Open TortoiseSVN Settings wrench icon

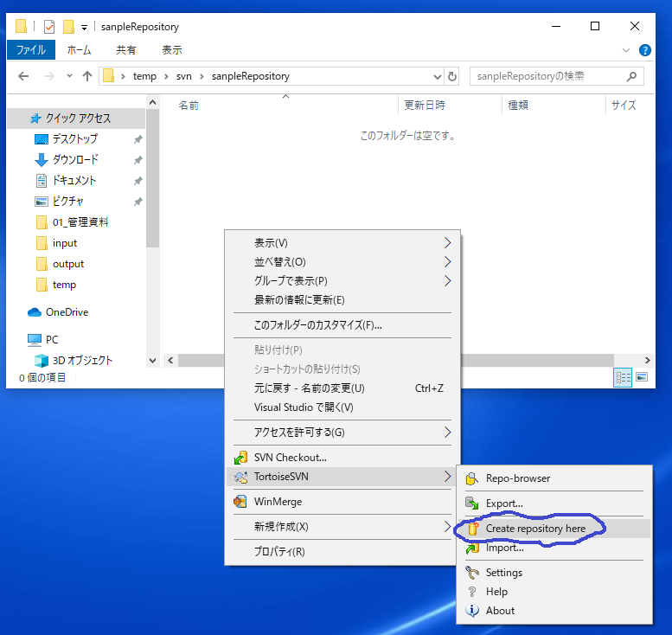point(472,573)
